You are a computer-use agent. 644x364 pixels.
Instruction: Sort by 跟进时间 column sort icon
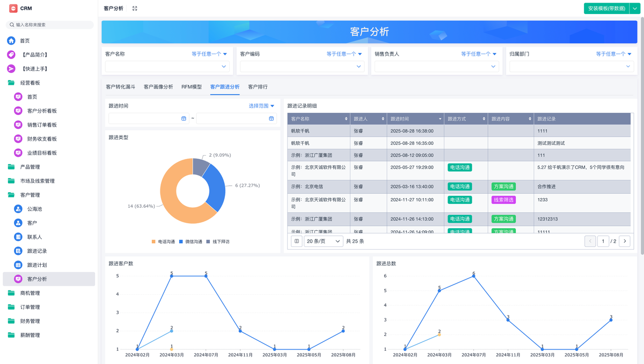point(440,119)
